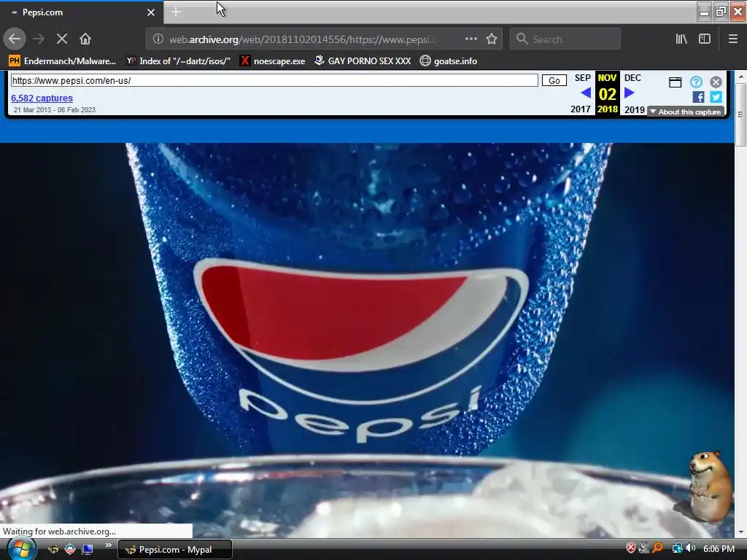
Task: Open the Windows Start menu
Action: coord(20,549)
